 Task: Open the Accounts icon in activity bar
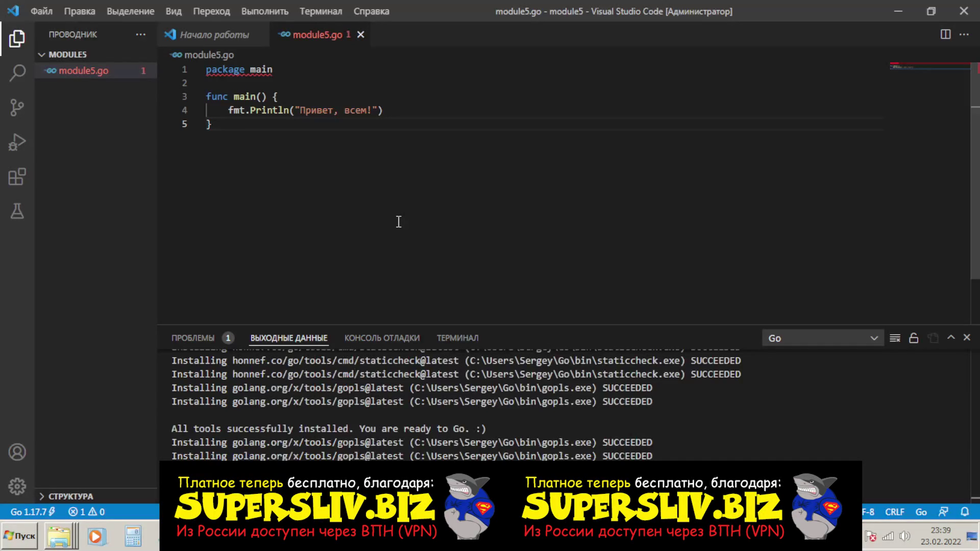[x=17, y=452]
